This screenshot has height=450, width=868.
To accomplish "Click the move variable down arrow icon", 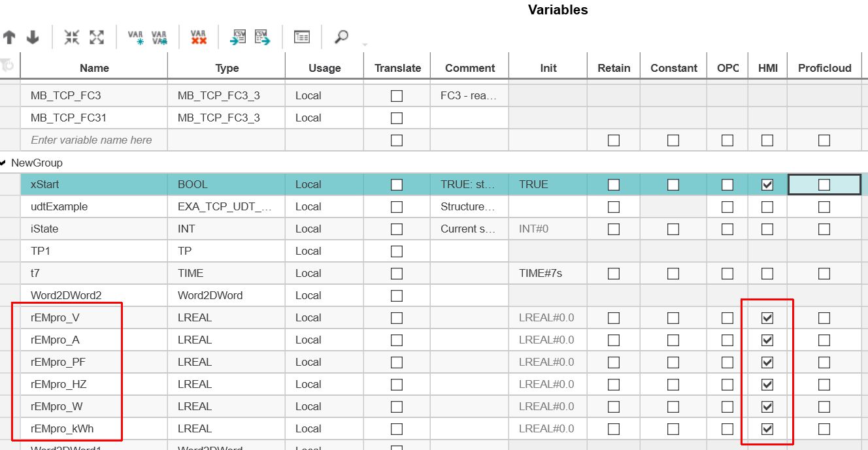I will (x=31, y=37).
